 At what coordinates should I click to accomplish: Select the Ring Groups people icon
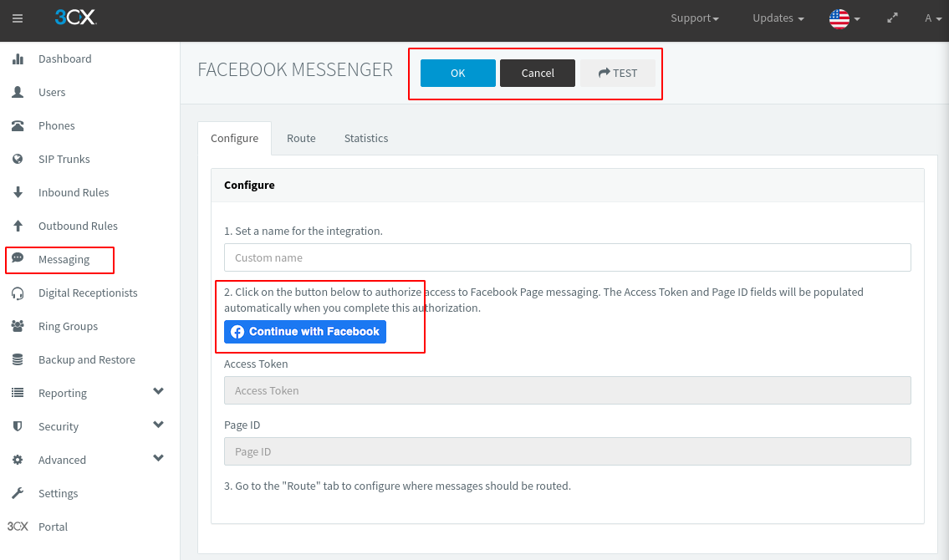point(18,326)
